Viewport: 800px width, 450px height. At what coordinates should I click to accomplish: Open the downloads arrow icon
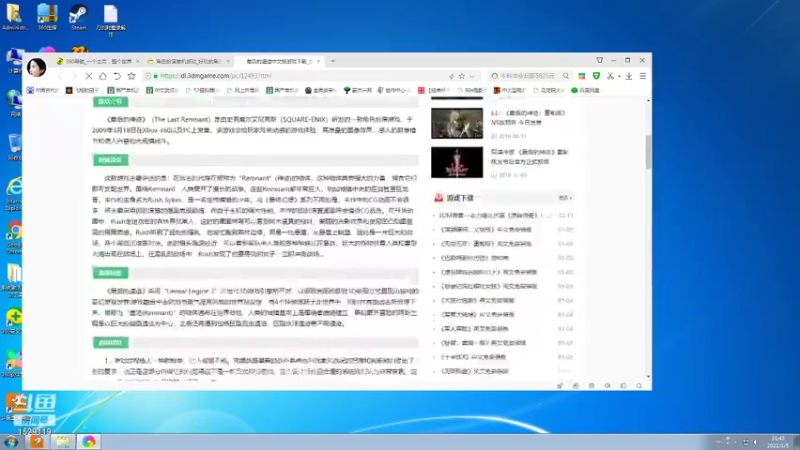click(x=629, y=76)
